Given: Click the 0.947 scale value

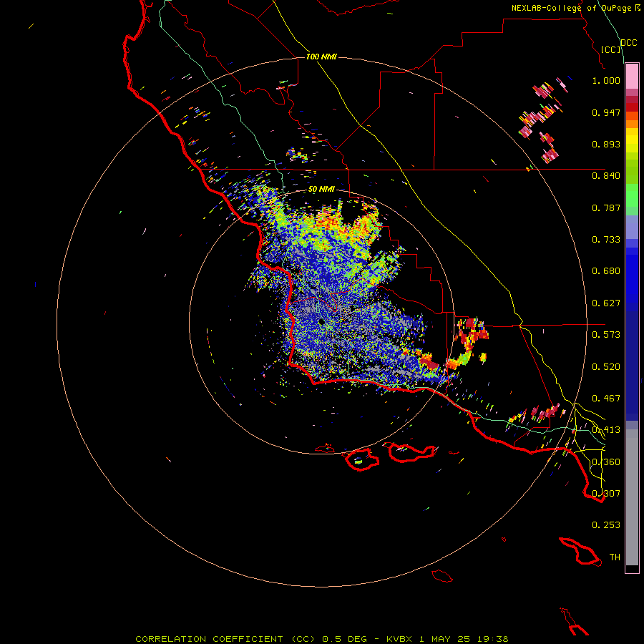Looking at the screenshot, I should pos(606,112).
